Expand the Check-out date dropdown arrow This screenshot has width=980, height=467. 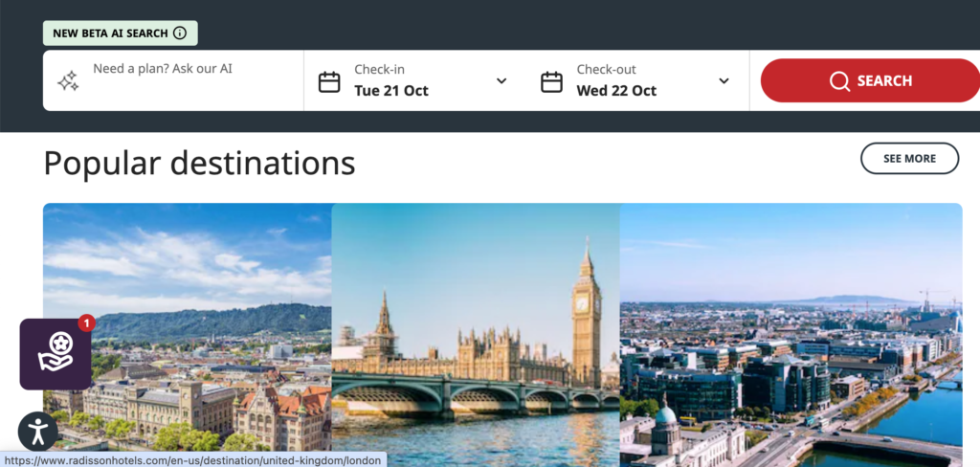pos(724,81)
